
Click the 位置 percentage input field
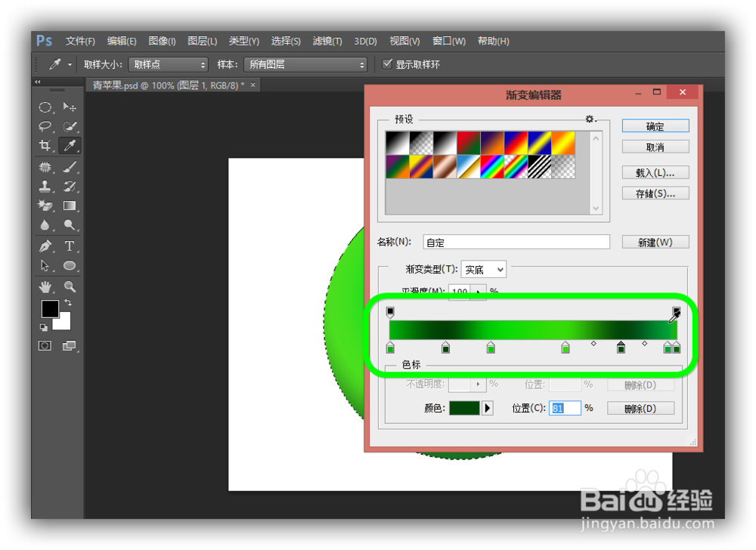pos(564,408)
